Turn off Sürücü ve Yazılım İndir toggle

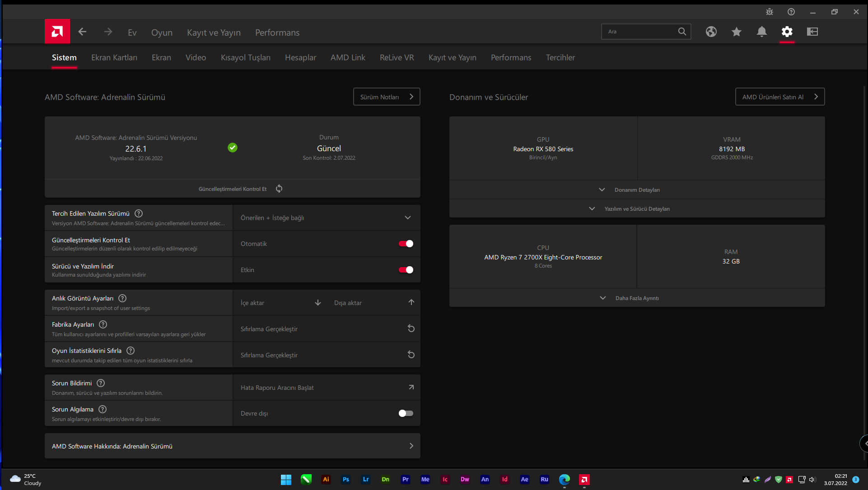click(406, 269)
